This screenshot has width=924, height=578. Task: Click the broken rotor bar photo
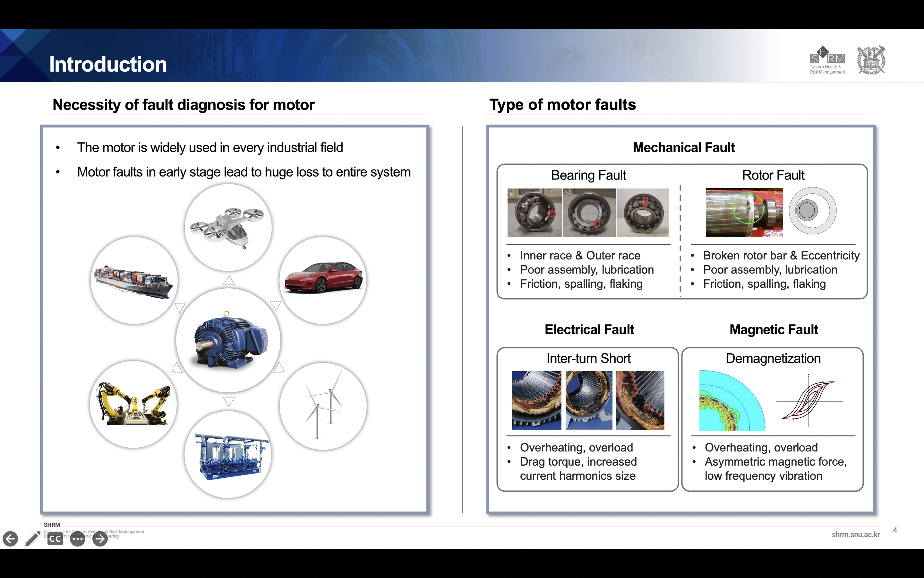(744, 213)
